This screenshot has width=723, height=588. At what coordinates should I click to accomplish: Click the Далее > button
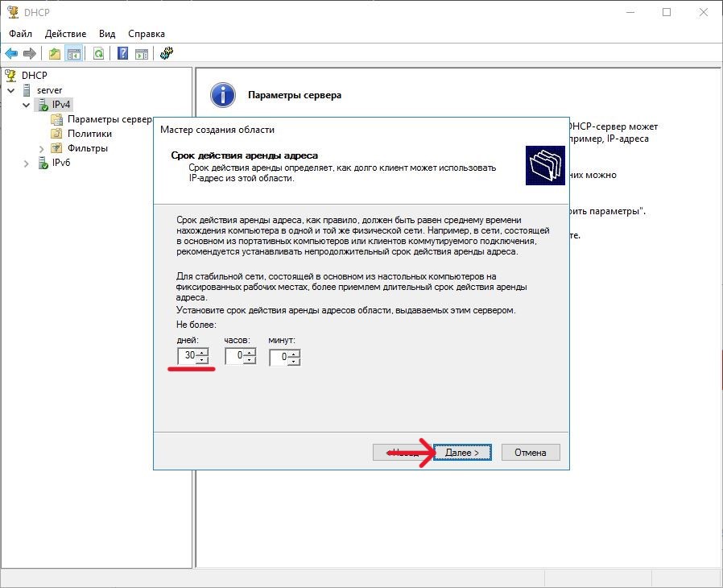click(x=462, y=453)
